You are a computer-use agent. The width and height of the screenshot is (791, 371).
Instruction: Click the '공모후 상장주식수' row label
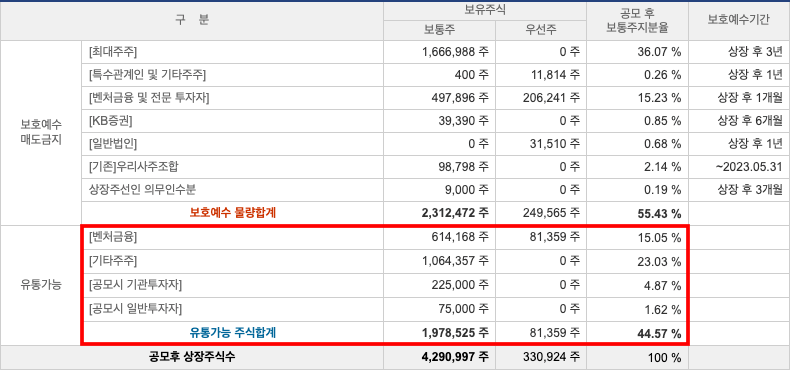click(192, 357)
